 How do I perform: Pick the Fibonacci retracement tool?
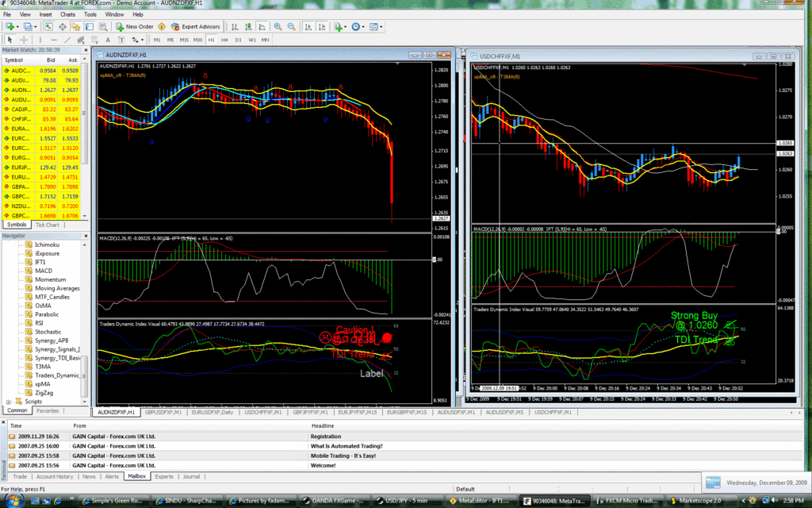(93, 40)
